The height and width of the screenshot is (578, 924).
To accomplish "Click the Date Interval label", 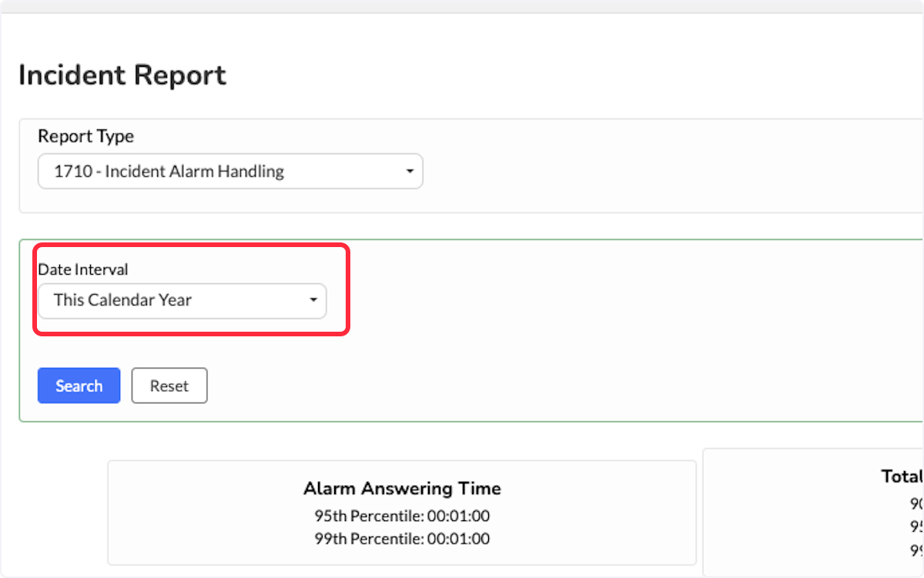I will [x=83, y=269].
